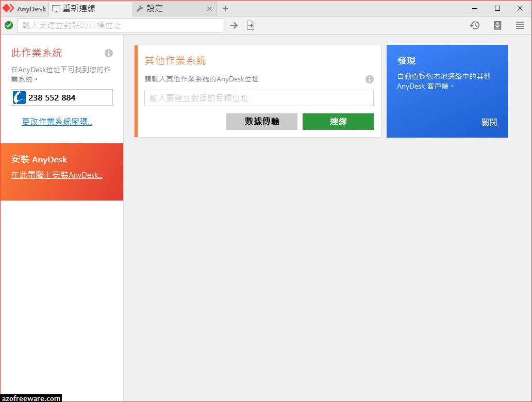Image resolution: width=532 pixels, height=402 pixels.
Task: Minimize the AnyDesk window
Action: tap(475, 8)
